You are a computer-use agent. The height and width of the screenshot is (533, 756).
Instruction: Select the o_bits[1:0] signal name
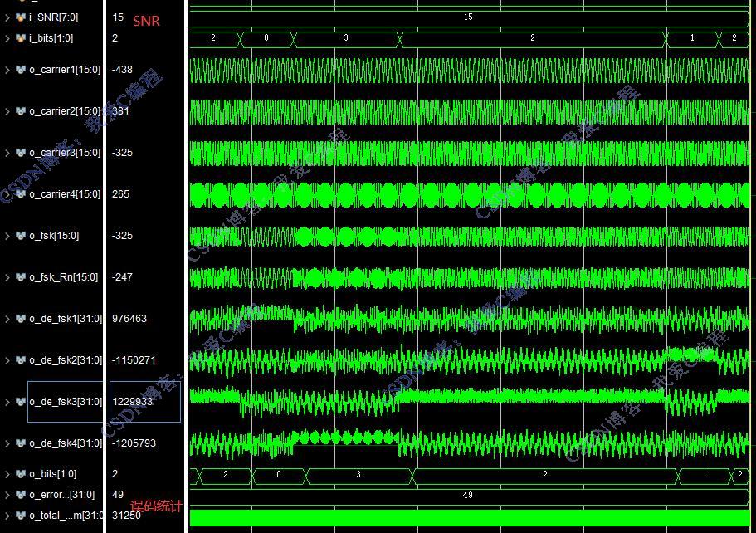(52, 474)
